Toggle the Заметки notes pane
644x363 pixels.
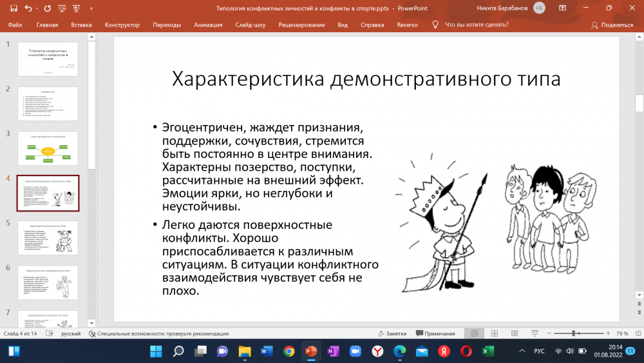coord(392,333)
